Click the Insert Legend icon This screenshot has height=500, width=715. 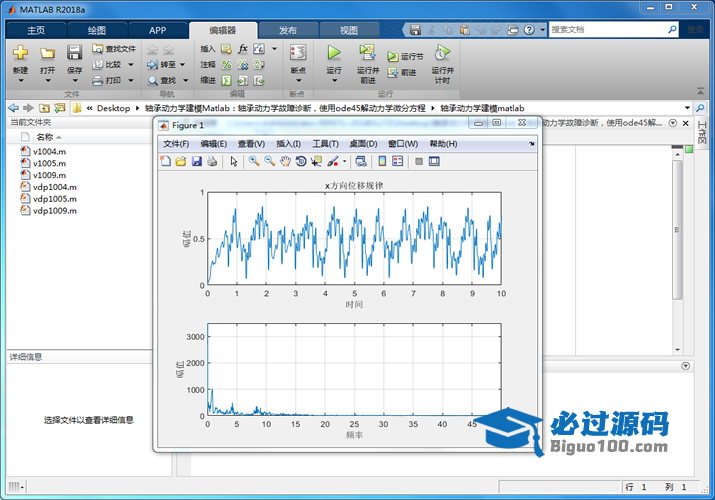point(398,161)
